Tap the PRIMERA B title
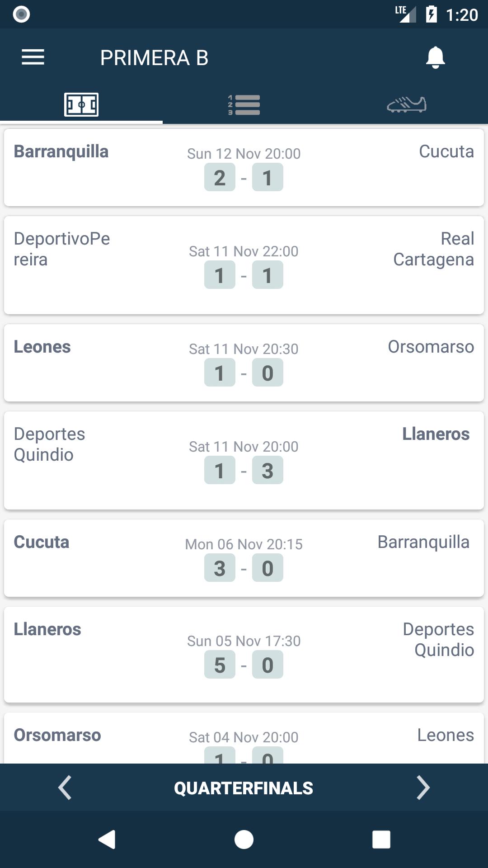488x868 pixels. 154,58
